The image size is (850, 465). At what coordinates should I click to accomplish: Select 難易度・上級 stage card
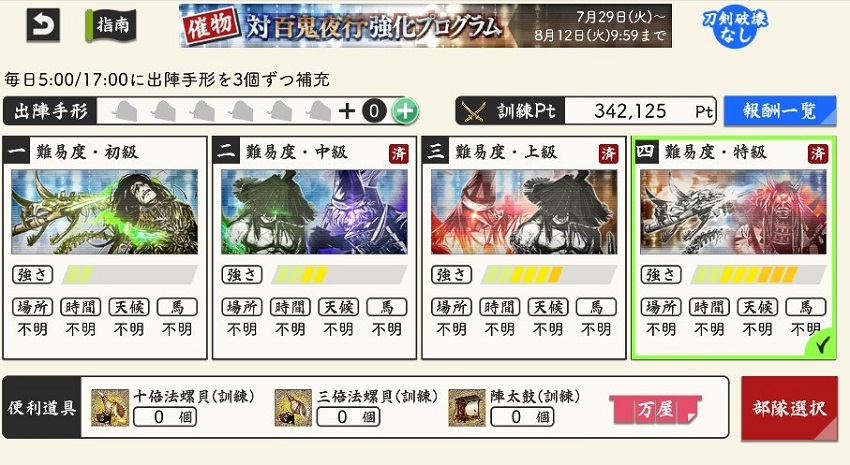coord(524,248)
